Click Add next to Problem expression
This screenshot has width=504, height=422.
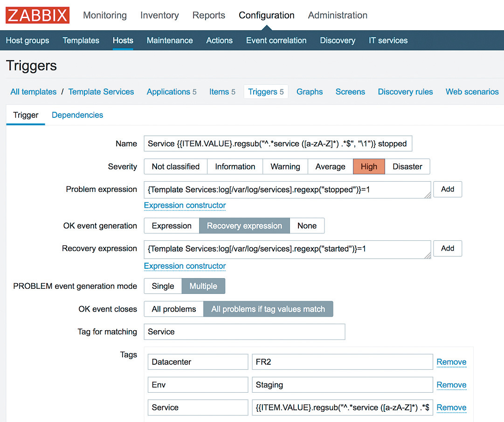pos(447,190)
